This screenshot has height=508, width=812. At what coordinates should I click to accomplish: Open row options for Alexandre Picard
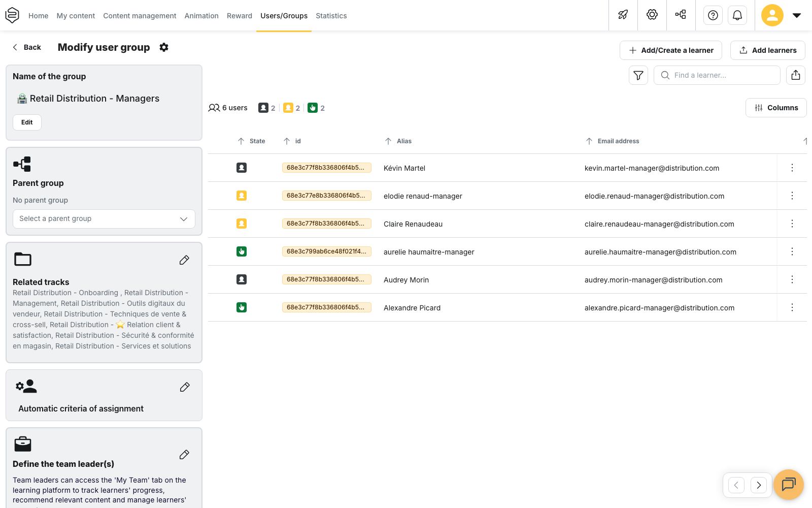[x=792, y=307]
